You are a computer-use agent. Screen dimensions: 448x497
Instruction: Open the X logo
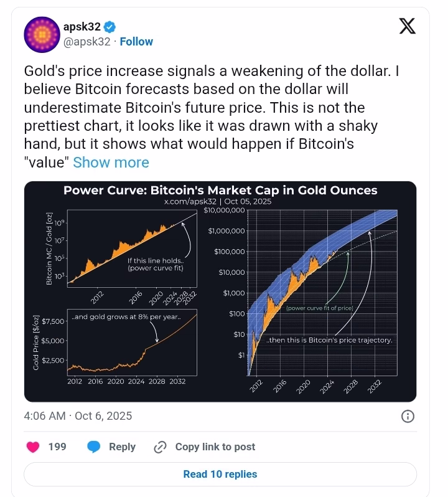pos(407,26)
